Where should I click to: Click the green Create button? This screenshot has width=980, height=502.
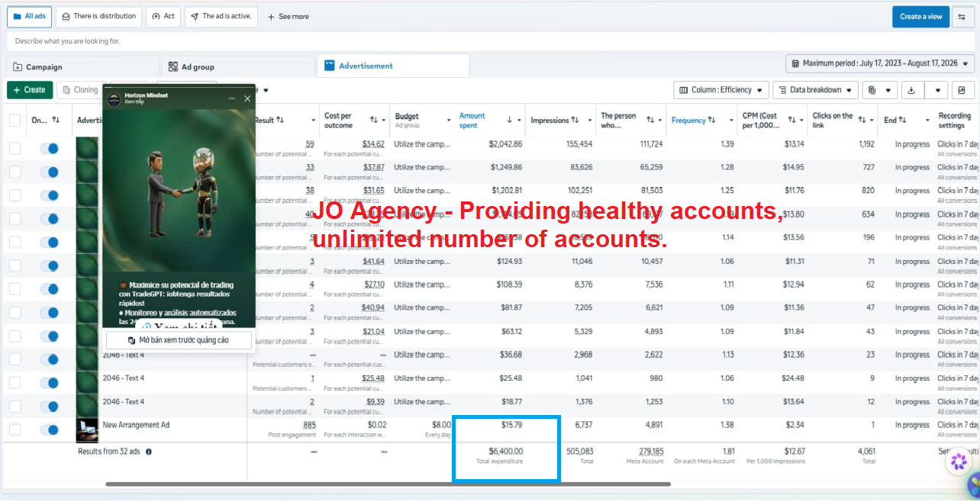tap(30, 90)
